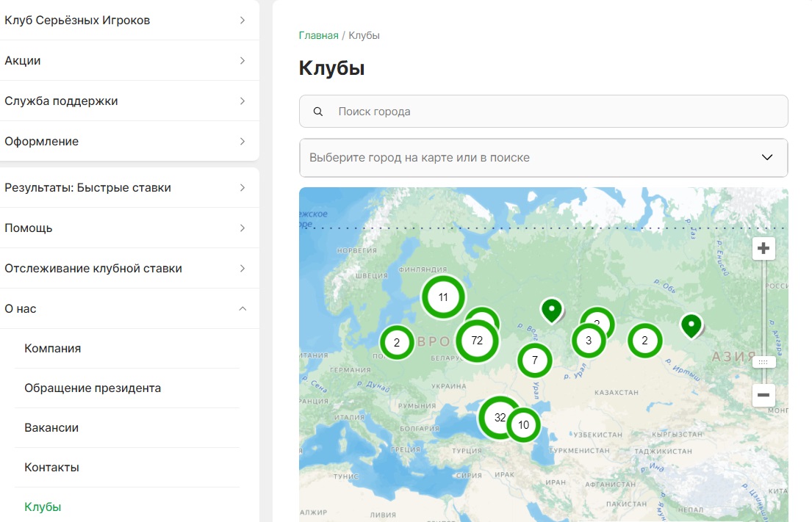This screenshot has width=812, height=522.
Task: Go to Главная breadcrumb link
Action: 318,35
